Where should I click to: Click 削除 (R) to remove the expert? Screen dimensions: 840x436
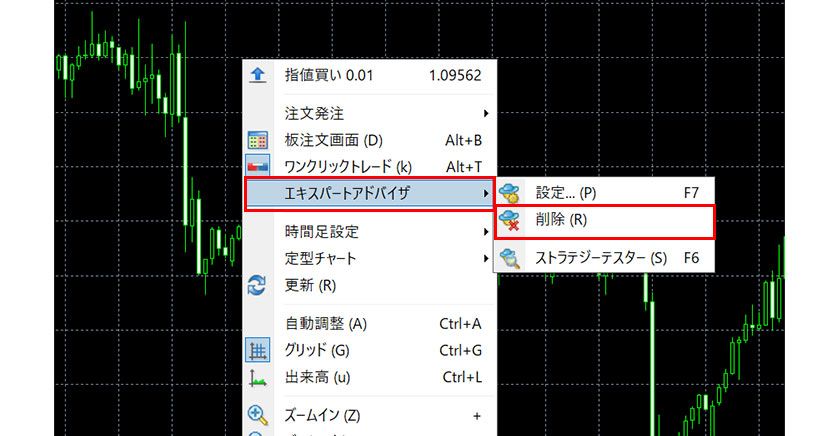pos(604,222)
